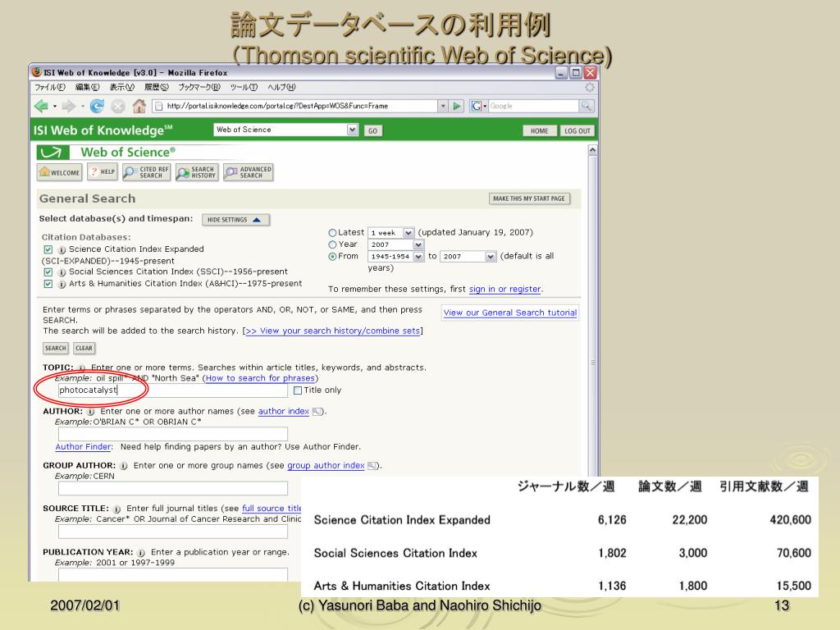Click MAKE THIS MY START PAGE
This screenshot has height=630, width=840.
pos(529,199)
